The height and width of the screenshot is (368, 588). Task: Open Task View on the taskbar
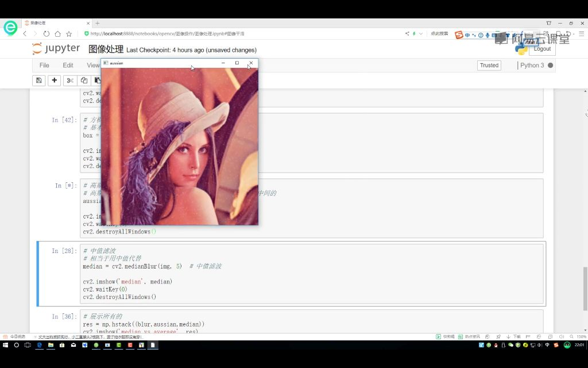pos(28,345)
